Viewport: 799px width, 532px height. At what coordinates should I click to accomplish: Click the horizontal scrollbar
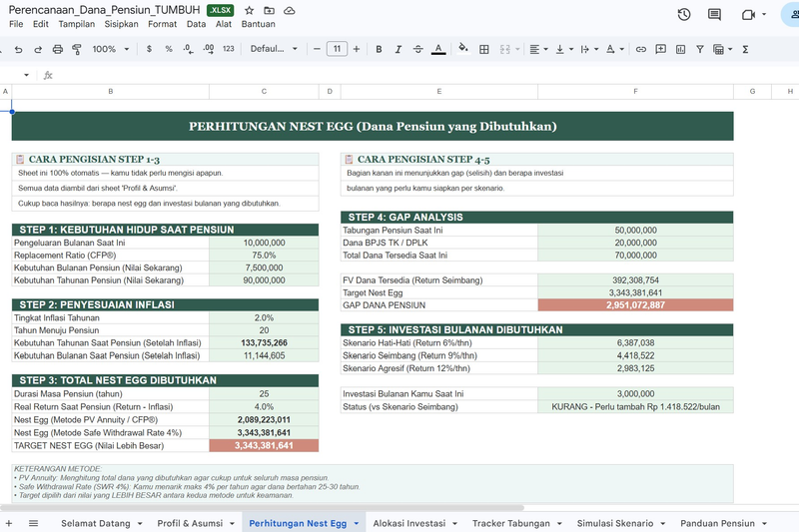(x=262, y=508)
